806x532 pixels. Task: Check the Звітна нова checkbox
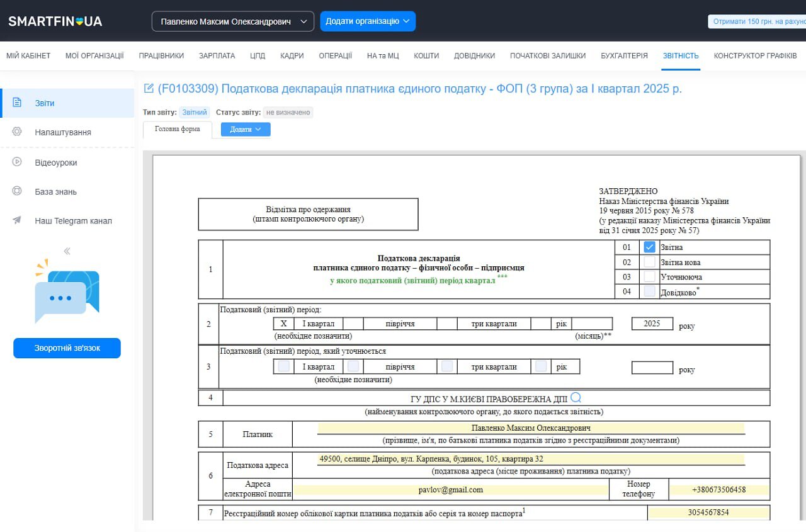(x=650, y=262)
